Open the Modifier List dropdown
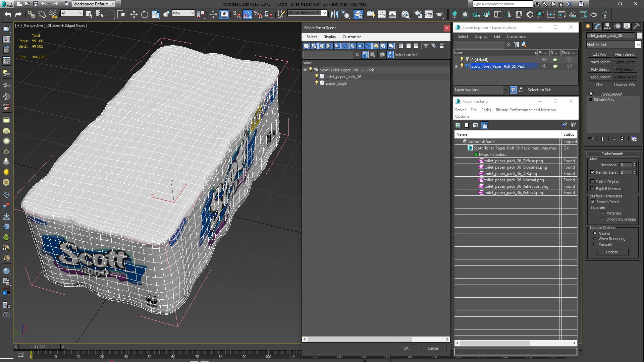 pos(613,45)
